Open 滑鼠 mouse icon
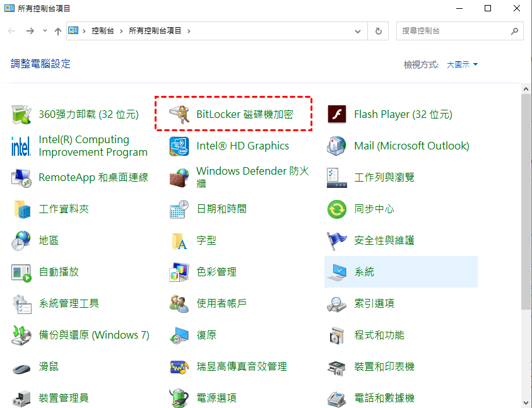 pos(21,368)
